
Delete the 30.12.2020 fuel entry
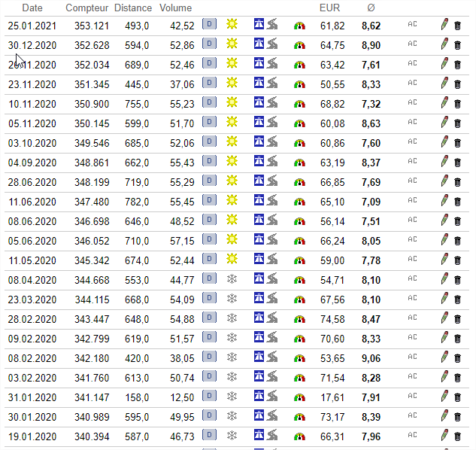(457, 45)
